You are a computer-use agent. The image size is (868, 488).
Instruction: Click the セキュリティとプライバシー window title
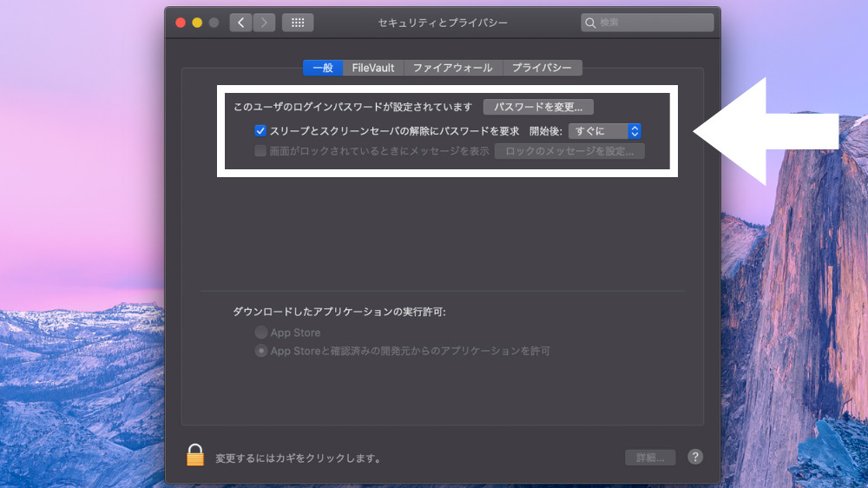click(443, 23)
